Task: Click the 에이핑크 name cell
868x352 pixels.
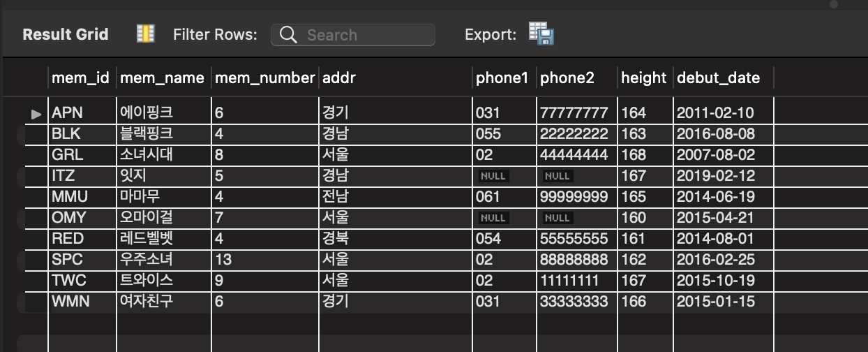Action: click(163, 112)
